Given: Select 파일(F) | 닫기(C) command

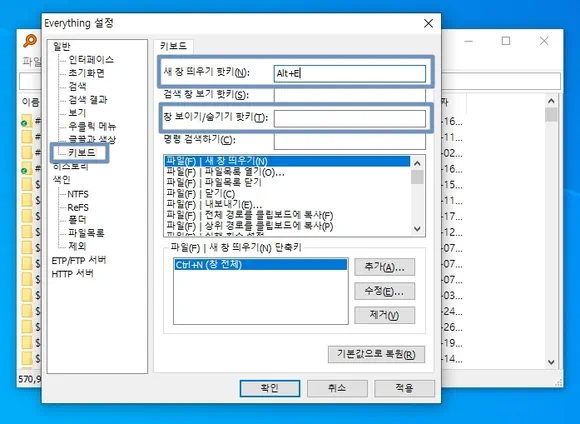Looking at the screenshot, I should [x=287, y=194].
